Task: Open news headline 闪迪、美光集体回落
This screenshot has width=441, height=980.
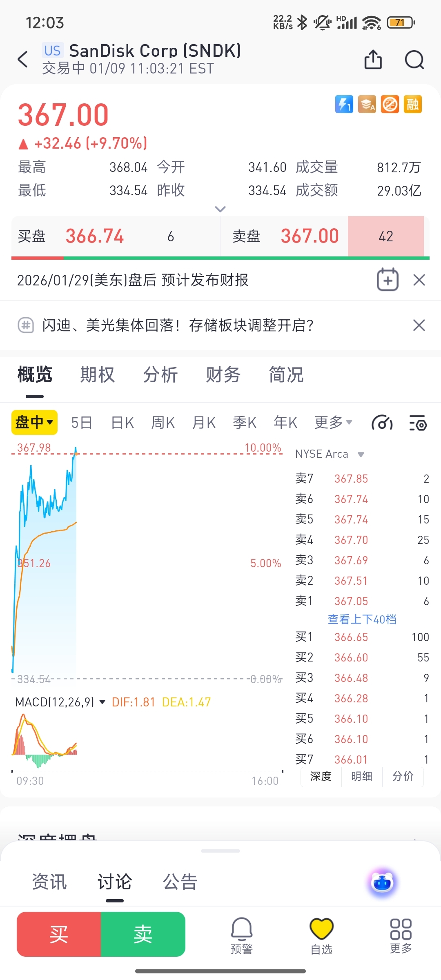Action: (x=178, y=325)
